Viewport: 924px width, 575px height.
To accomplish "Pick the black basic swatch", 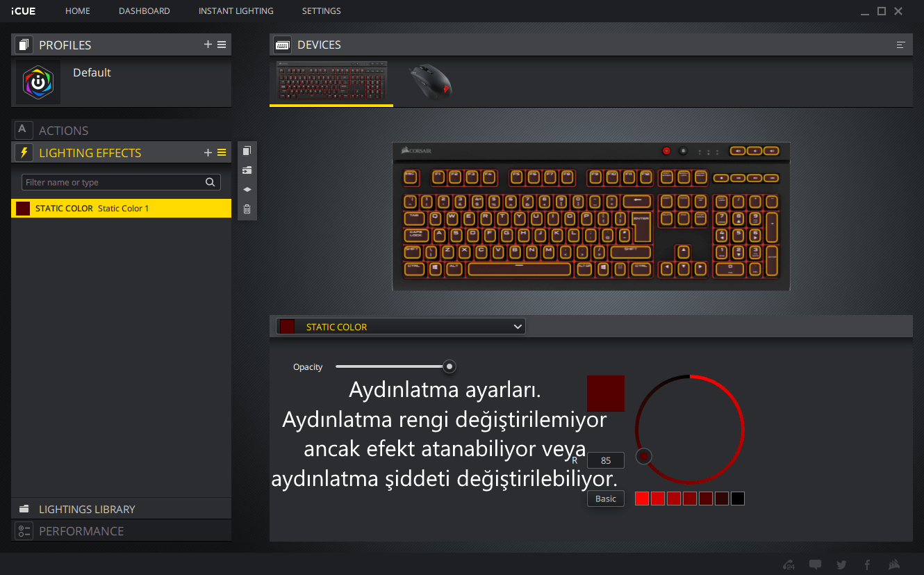I will click(x=738, y=499).
